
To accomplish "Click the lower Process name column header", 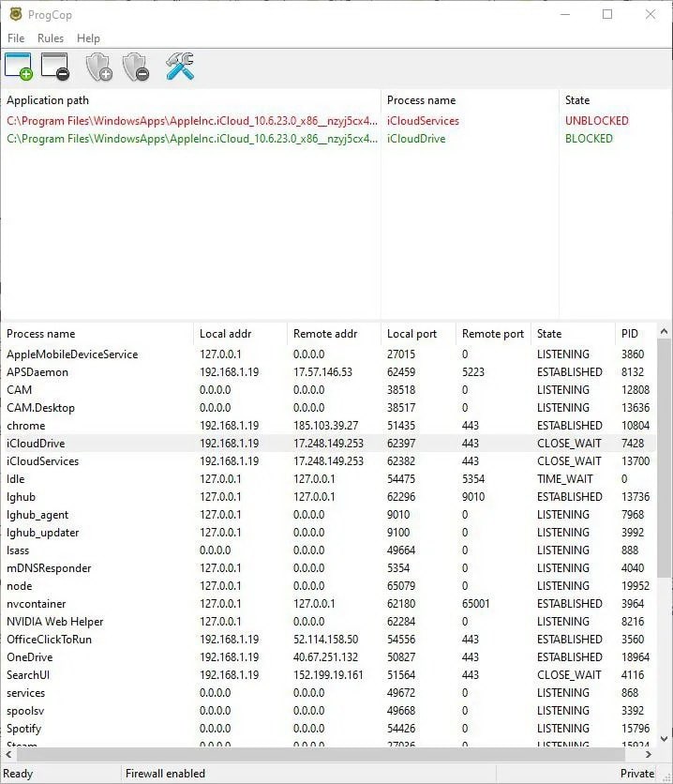I will 97,334.
